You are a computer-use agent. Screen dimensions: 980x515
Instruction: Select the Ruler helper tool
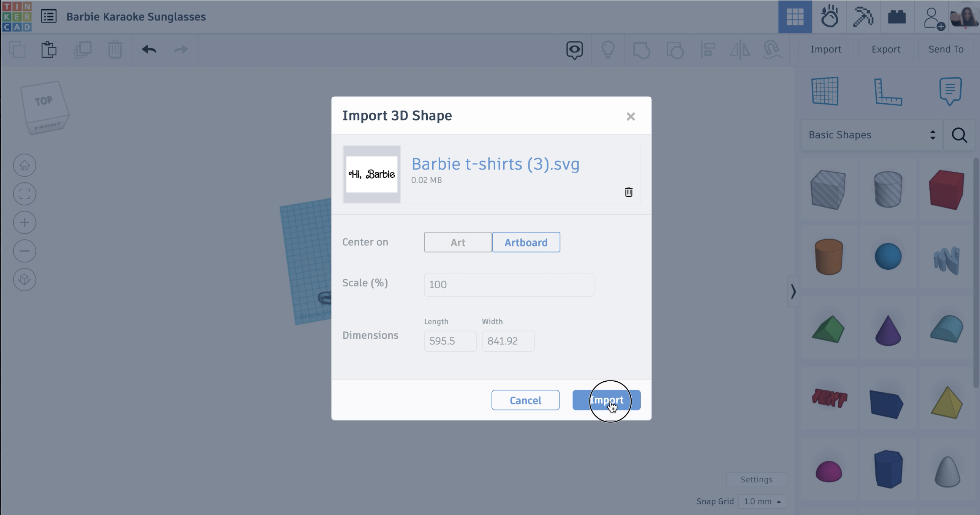889,91
